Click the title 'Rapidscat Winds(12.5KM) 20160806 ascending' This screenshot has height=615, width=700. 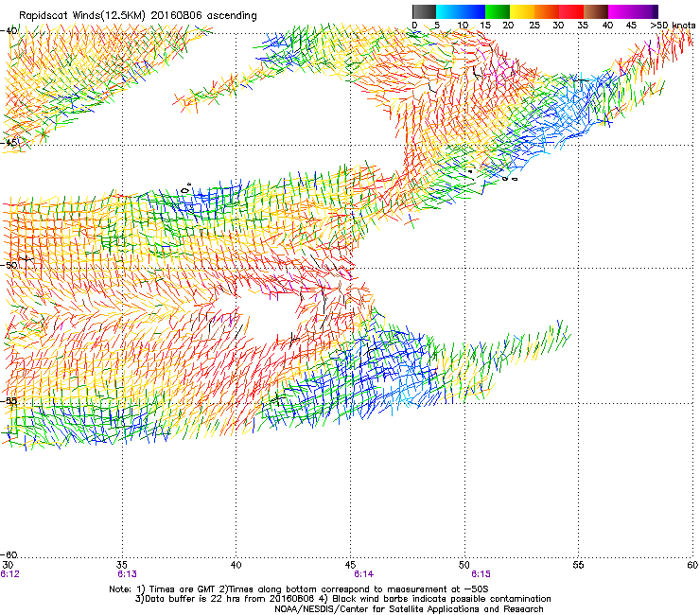[x=138, y=16]
